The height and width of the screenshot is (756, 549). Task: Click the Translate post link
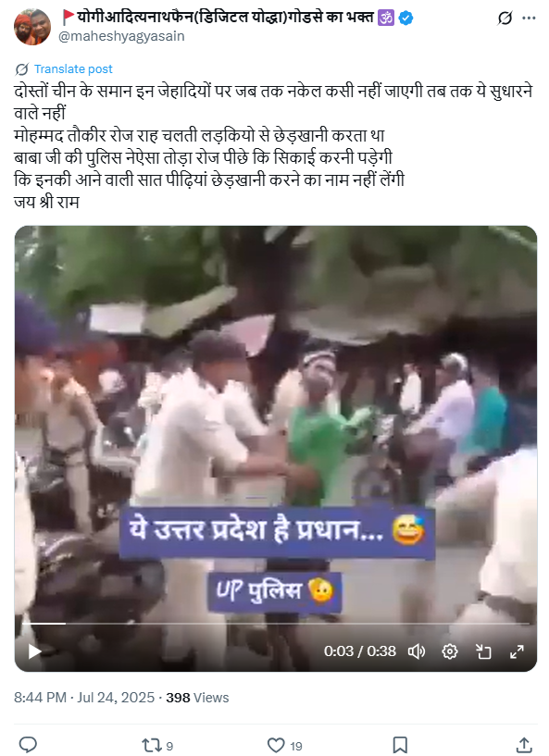[x=73, y=69]
